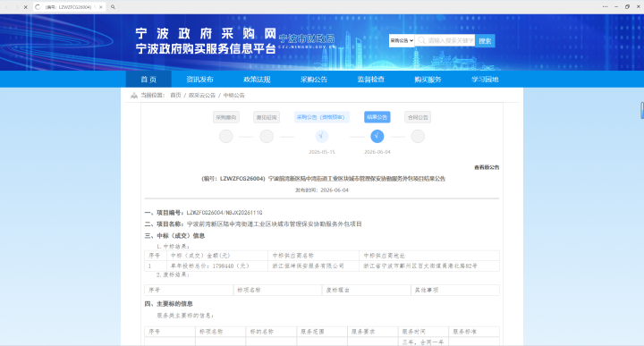Image resolution: width=644 pixels, height=346 pixels.
Task: Click the 宁波政府采购网 site title
Action: coord(206,34)
